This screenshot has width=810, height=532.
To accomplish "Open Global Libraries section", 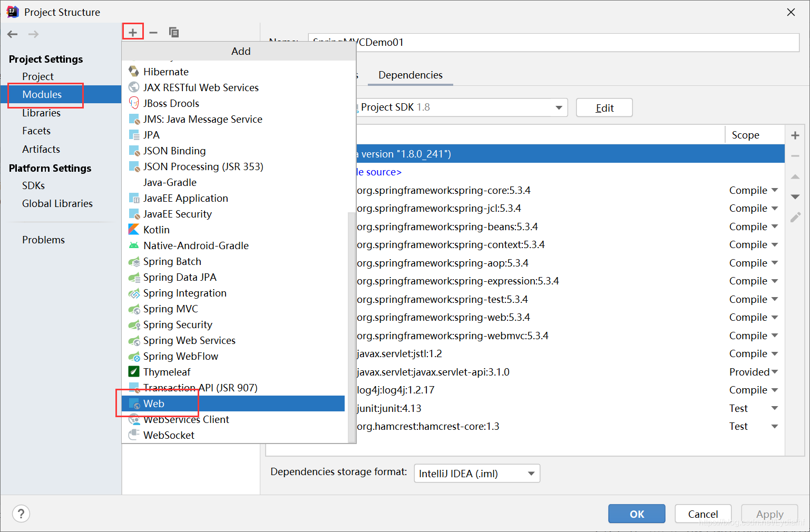I will (57, 203).
